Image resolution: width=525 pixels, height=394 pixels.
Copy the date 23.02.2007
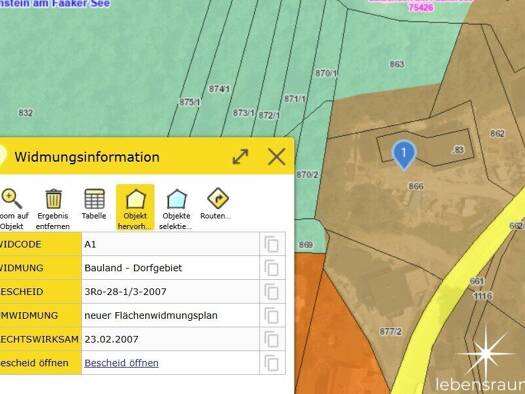pyautogui.click(x=272, y=339)
